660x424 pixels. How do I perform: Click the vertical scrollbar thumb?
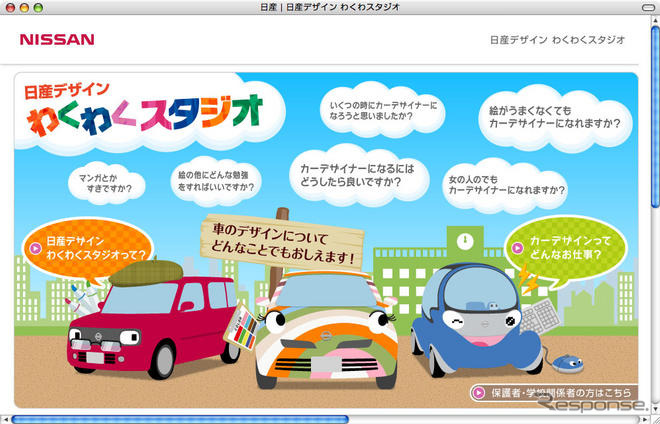(655, 116)
